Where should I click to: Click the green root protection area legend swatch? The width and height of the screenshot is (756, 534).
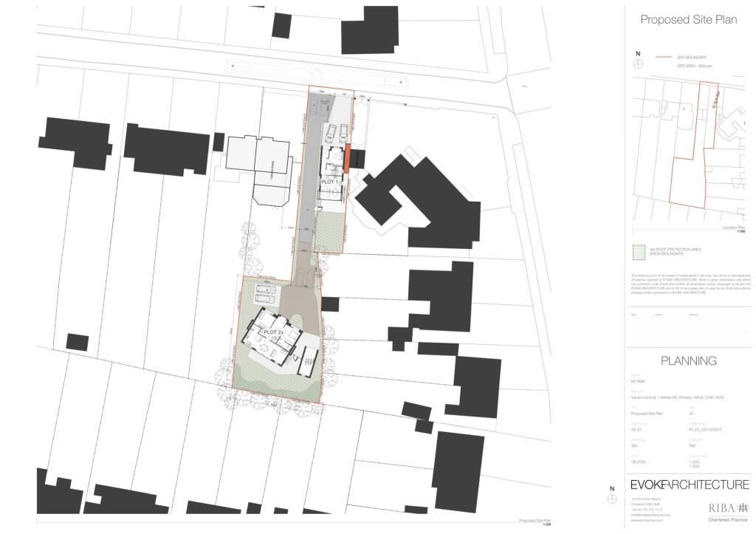coord(636,251)
